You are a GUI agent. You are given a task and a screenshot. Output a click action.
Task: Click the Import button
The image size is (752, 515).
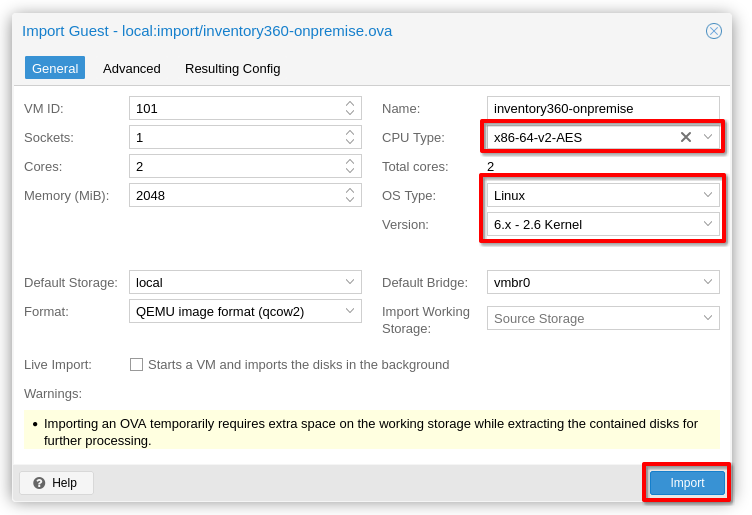pos(687,483)
